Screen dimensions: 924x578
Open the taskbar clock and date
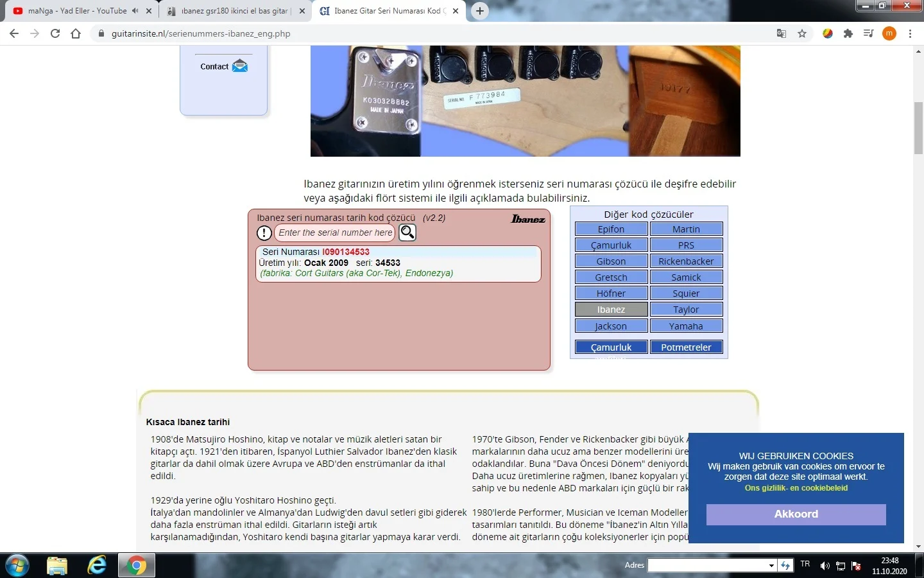point(889,566)
